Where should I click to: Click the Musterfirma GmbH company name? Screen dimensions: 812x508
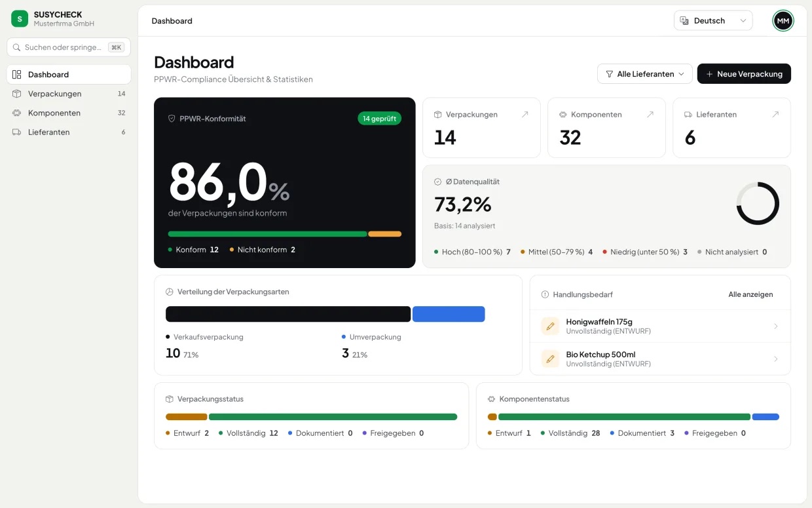(64, 24)
